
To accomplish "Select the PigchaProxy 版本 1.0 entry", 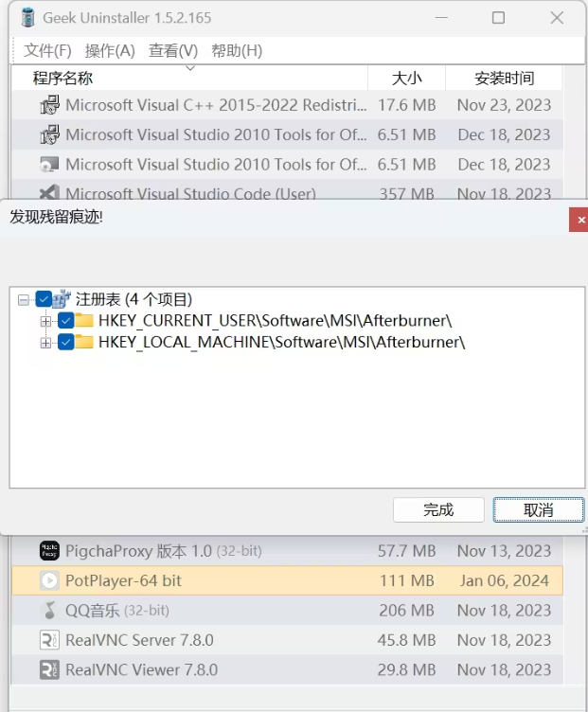I will coord(164,550).
